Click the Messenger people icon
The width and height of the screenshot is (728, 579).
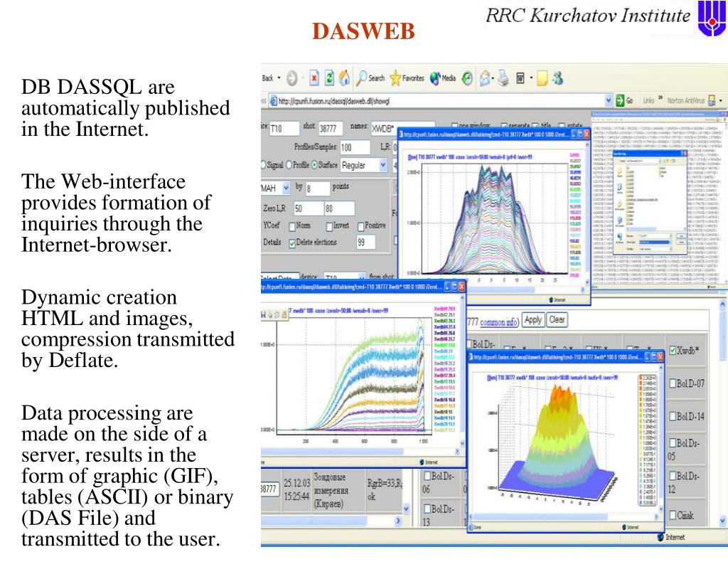pos(557,78)
